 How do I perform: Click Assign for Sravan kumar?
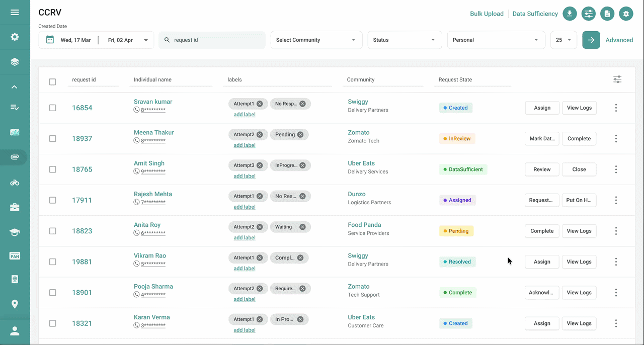pos(542,108)
